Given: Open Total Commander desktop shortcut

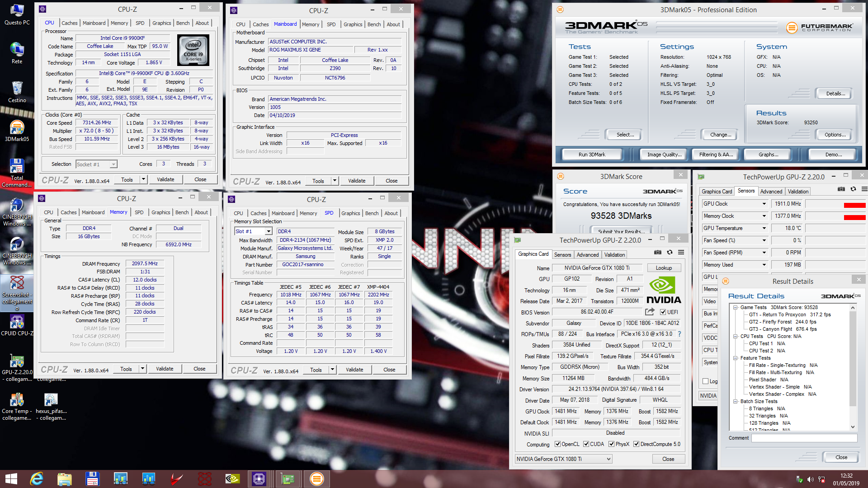Looking at the screenshot, I should click(x=17, y=173).
